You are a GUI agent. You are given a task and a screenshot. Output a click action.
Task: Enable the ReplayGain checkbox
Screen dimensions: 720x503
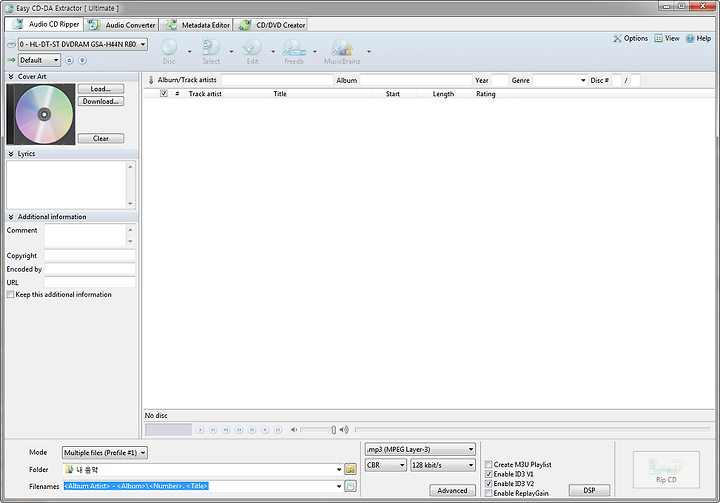tap(489, 493)
